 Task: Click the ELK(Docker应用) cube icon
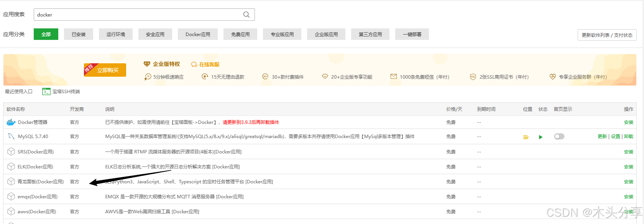click(x=11, y=167)
